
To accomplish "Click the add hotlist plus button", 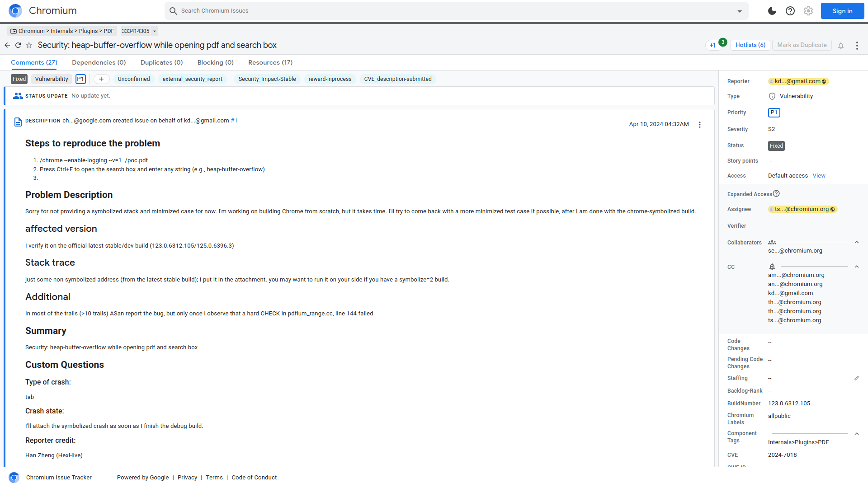I will (x=101, y=79).
